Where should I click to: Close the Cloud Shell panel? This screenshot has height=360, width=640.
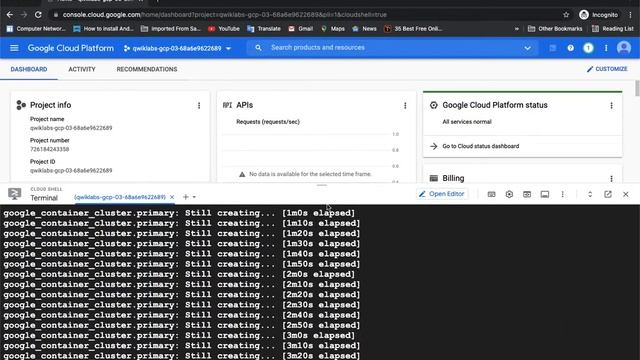(x=625, y=194)
